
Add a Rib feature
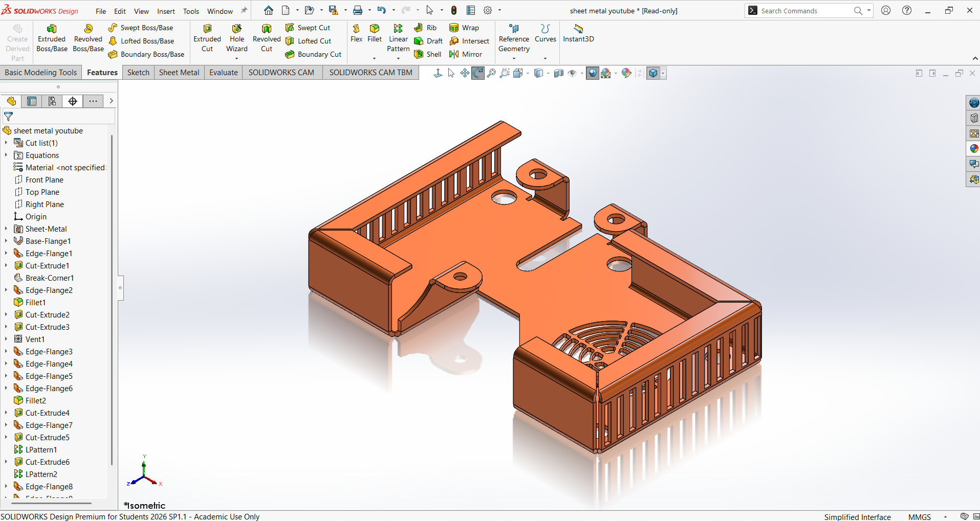[x=425, y=28]
